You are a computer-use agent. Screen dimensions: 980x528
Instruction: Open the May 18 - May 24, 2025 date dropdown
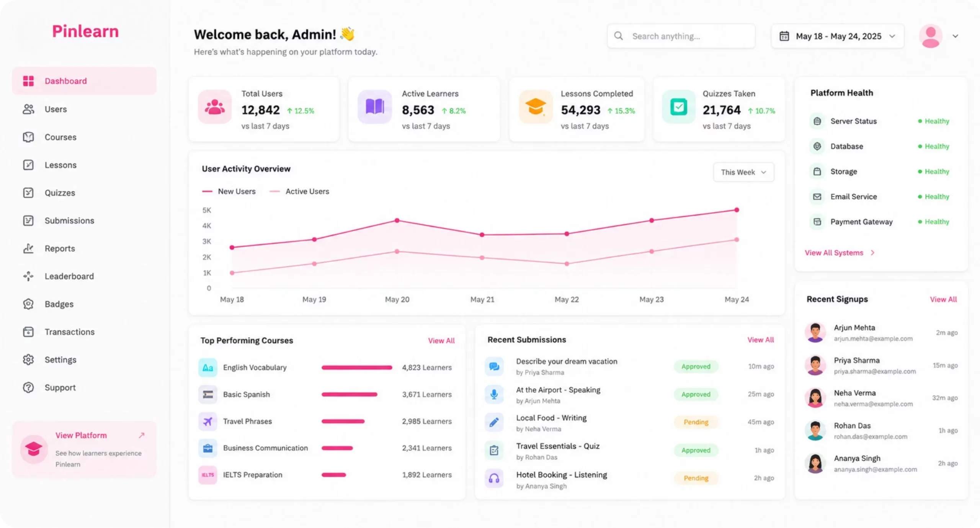[838, 36]
